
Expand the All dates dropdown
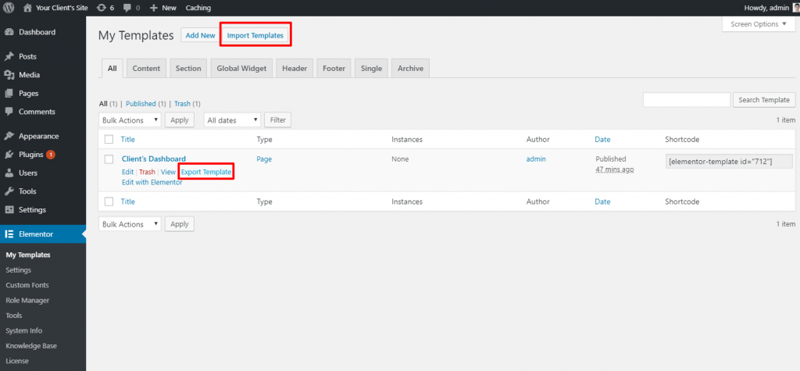(232, 120)
